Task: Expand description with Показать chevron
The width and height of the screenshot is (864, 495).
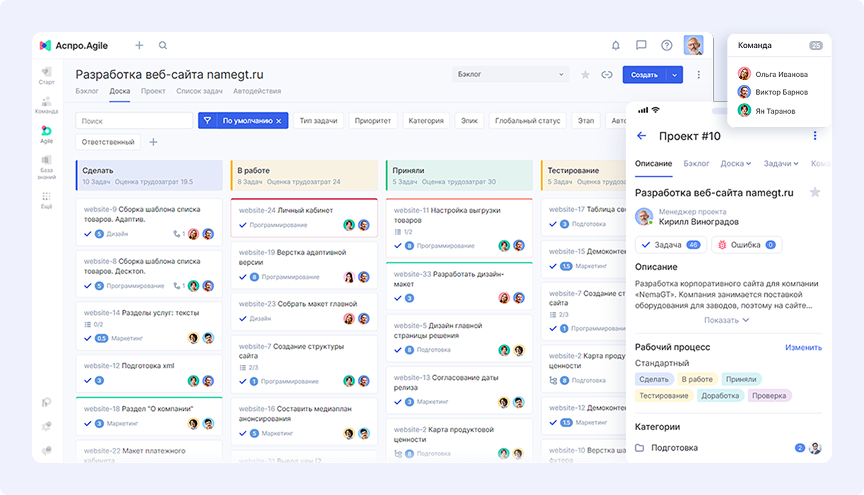Action: pos(727,320)
